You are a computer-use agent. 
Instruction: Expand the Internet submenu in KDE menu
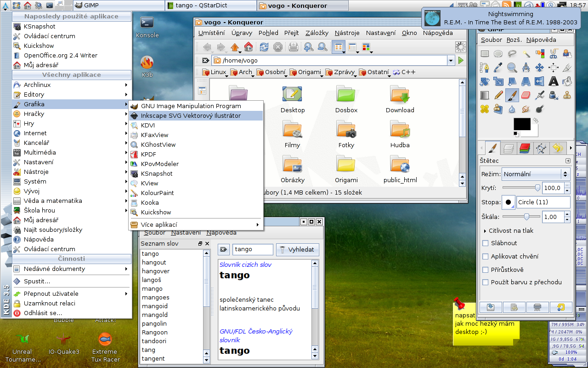(72, 133)
